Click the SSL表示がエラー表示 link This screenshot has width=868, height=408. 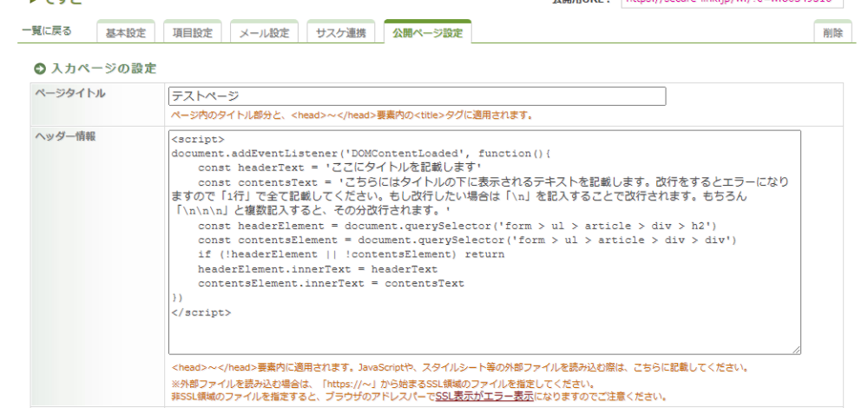[483, 397]
